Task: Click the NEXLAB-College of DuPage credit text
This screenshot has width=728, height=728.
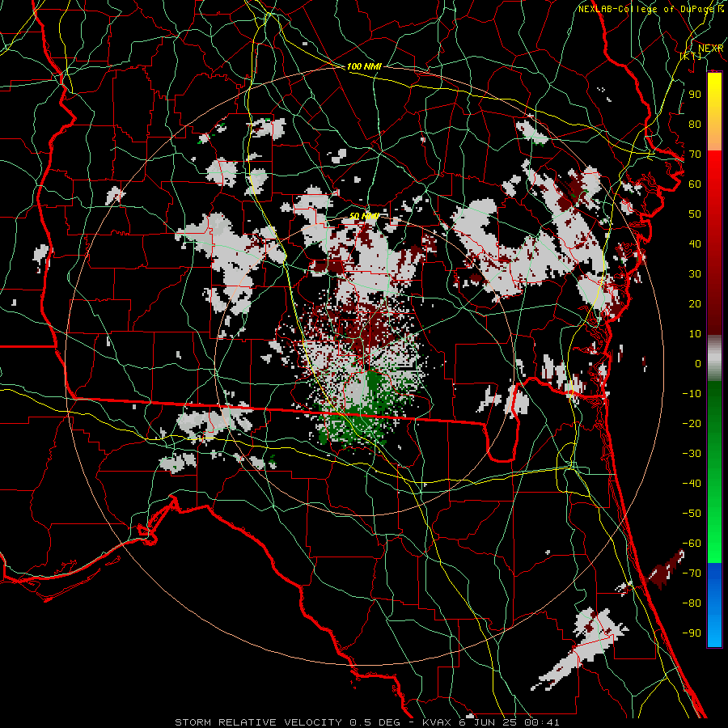Action: (x=646, y=9)
